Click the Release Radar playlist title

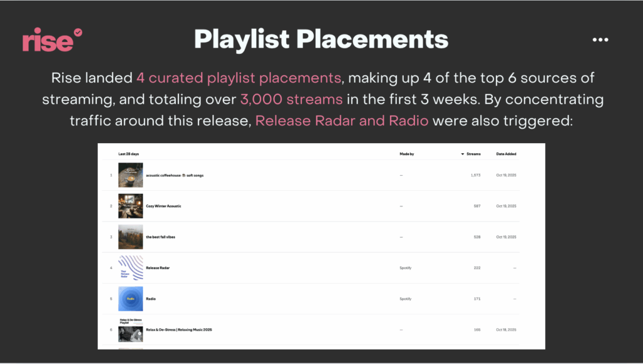[158, 268]
